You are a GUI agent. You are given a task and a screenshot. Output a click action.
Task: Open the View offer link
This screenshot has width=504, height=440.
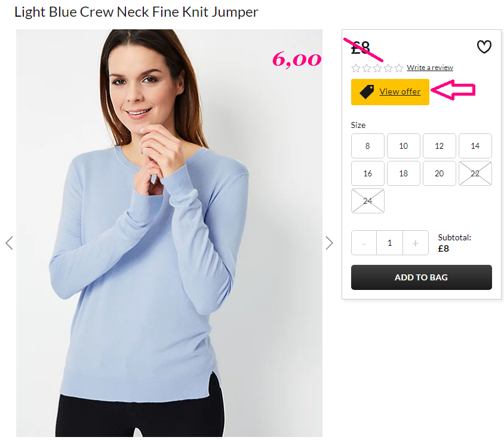(x=400, y=91)
